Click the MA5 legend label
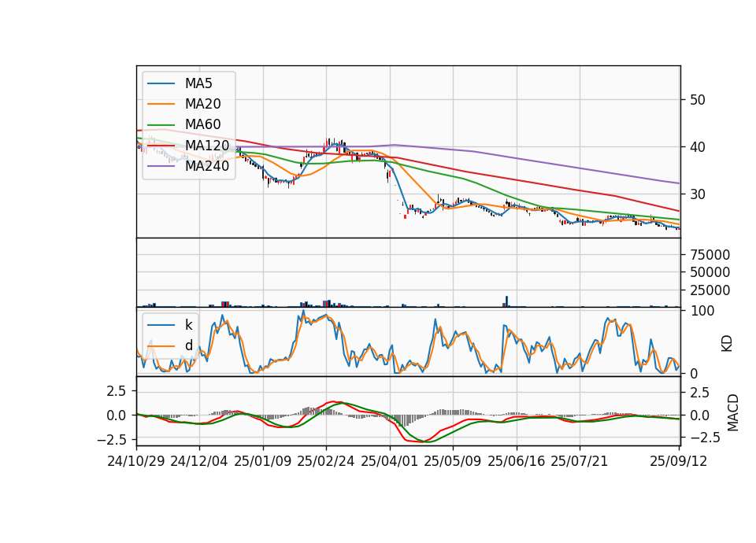This screenshot has width=756, height=543. coord(198,83)
